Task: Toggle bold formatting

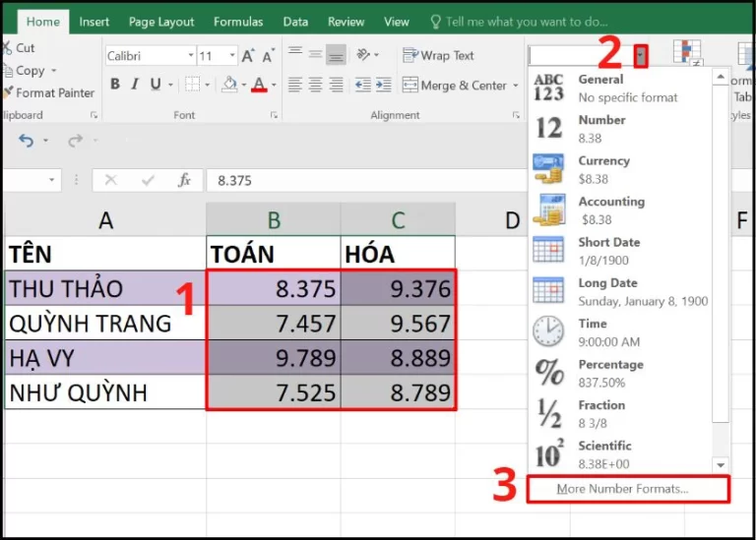Action: click(x=115, y=85)
